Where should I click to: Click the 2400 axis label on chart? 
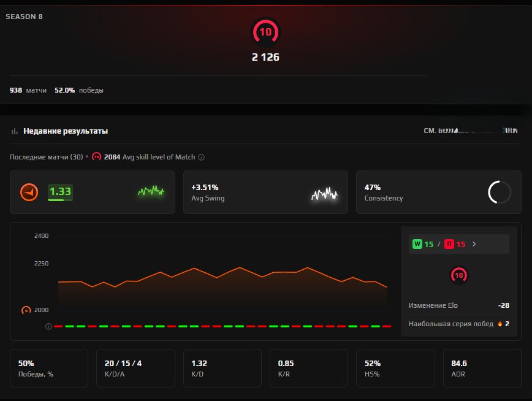[42, 235]
